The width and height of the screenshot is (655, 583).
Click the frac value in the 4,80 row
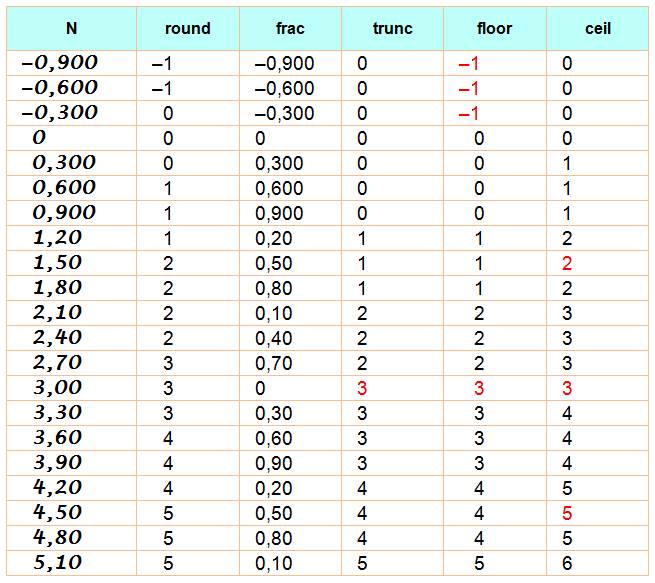tap(274, 538)
